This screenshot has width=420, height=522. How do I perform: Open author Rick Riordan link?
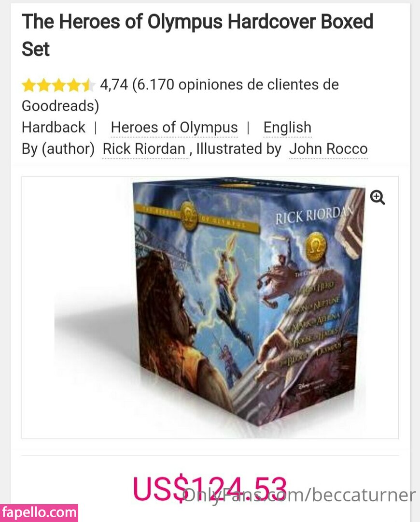pyautogui.click(x=144, y=149)
